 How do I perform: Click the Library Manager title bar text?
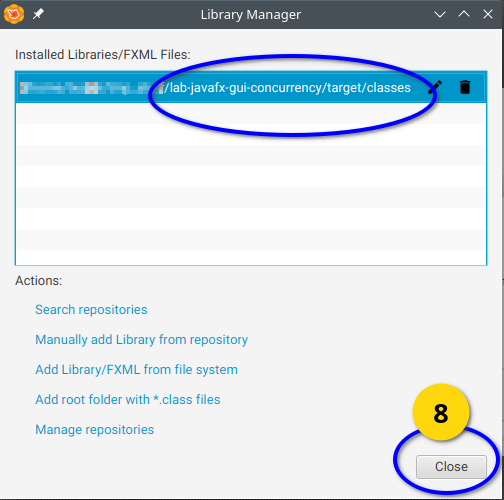(251, 15)
